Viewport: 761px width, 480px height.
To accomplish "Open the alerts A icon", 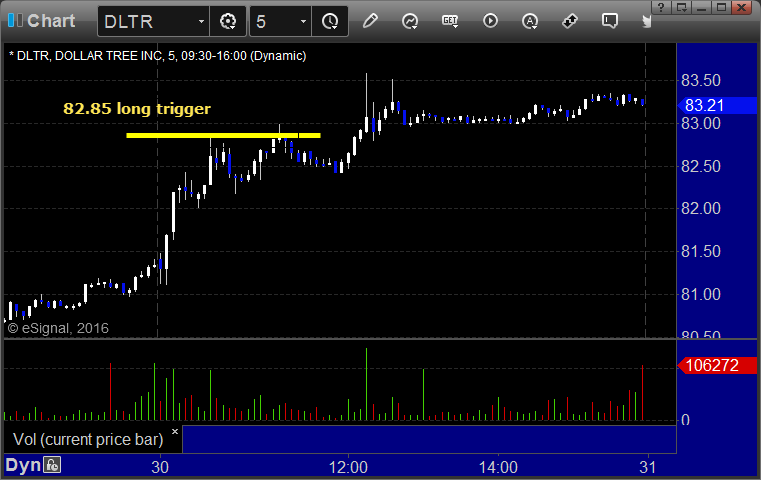I will 530,21.
